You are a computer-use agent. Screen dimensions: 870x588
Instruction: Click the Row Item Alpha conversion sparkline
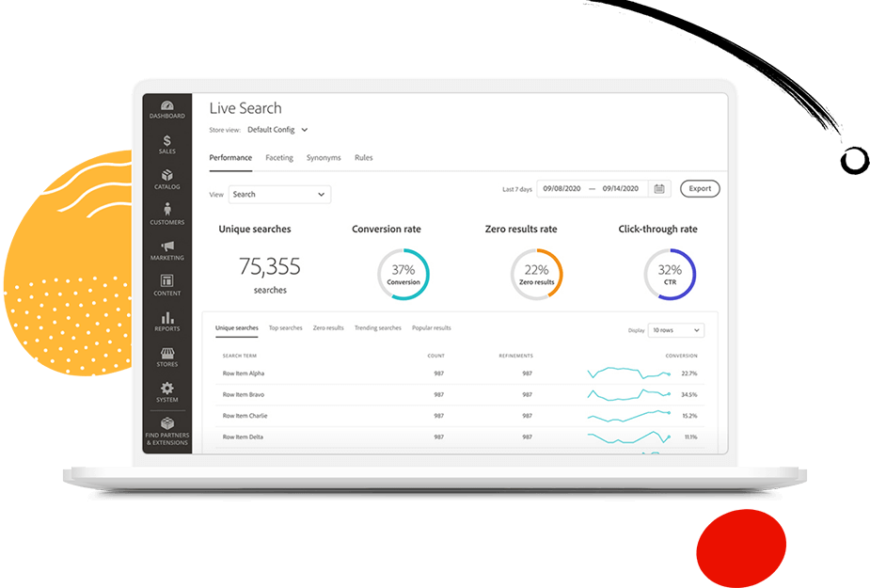click(629, 373)
